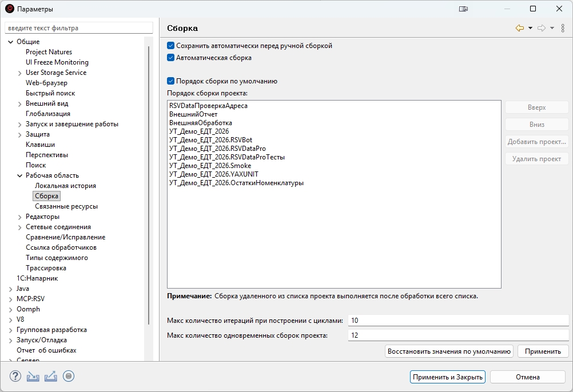Cancel the dialog with 'Отмена'
573x392 pixels.
click(x=528, y=377)
